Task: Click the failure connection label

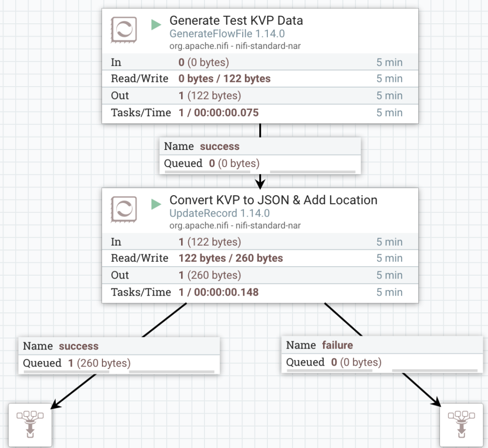Action: [337, 345]
